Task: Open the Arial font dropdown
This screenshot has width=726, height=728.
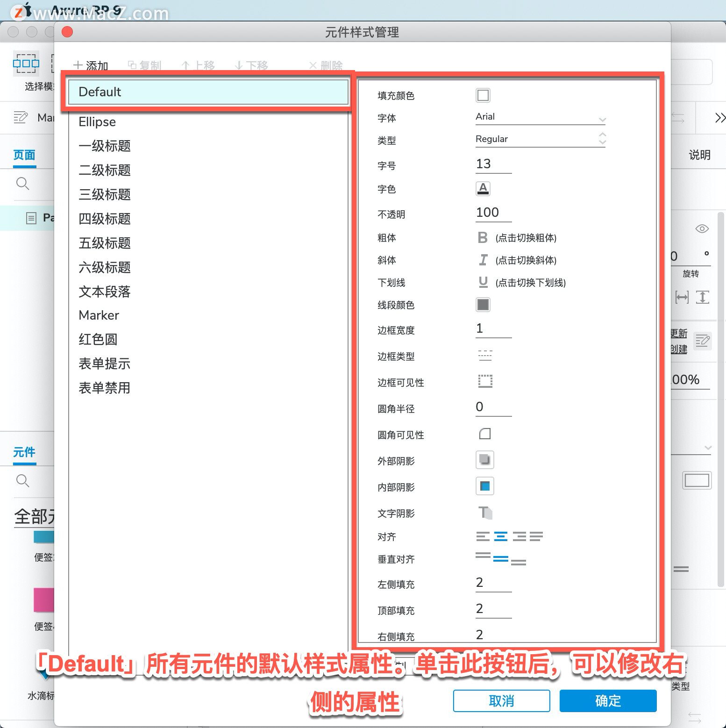Action: (541, 117)
